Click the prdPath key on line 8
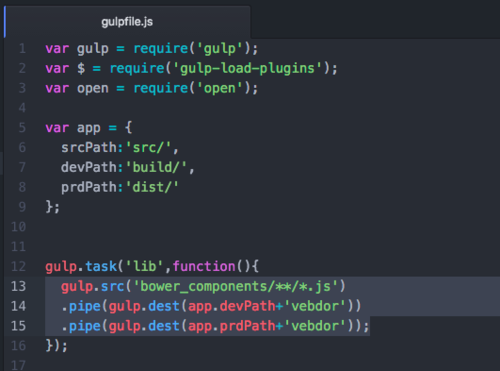Image resolution: width=500 pixels, height=371 pixels. point(89,187)
